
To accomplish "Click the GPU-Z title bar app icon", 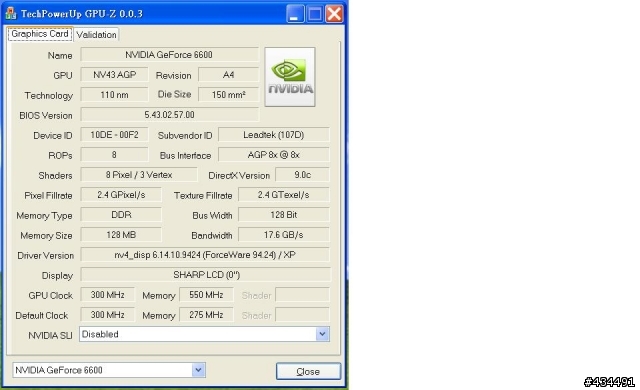I will 11,13.
